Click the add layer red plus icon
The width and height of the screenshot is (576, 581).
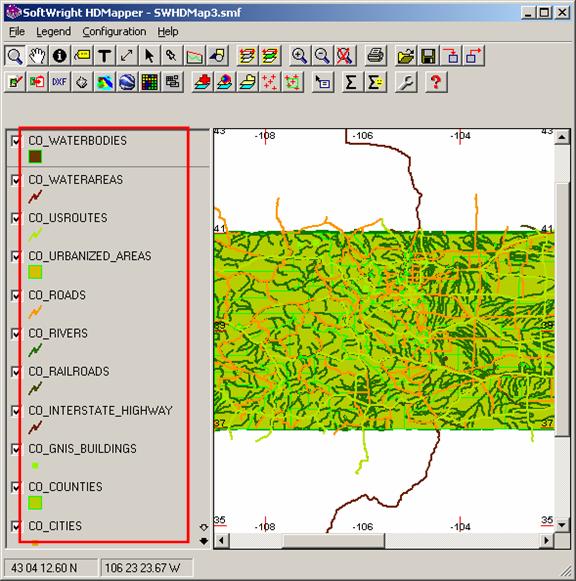coord(203,82)
